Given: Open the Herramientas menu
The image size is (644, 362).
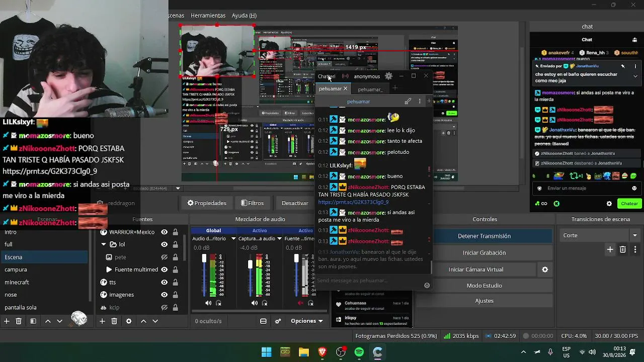Looking at the screenshot, I should tap(208, 16).
